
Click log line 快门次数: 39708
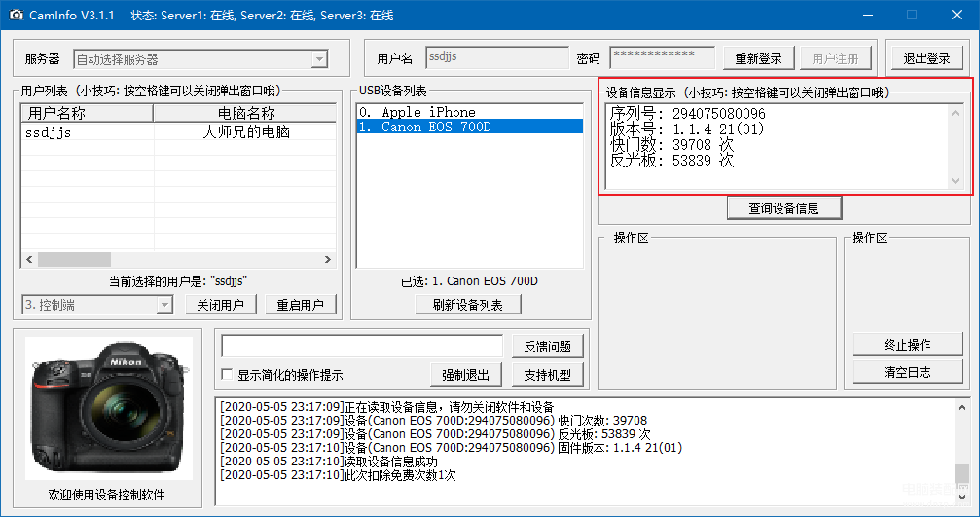click(434, 421)
